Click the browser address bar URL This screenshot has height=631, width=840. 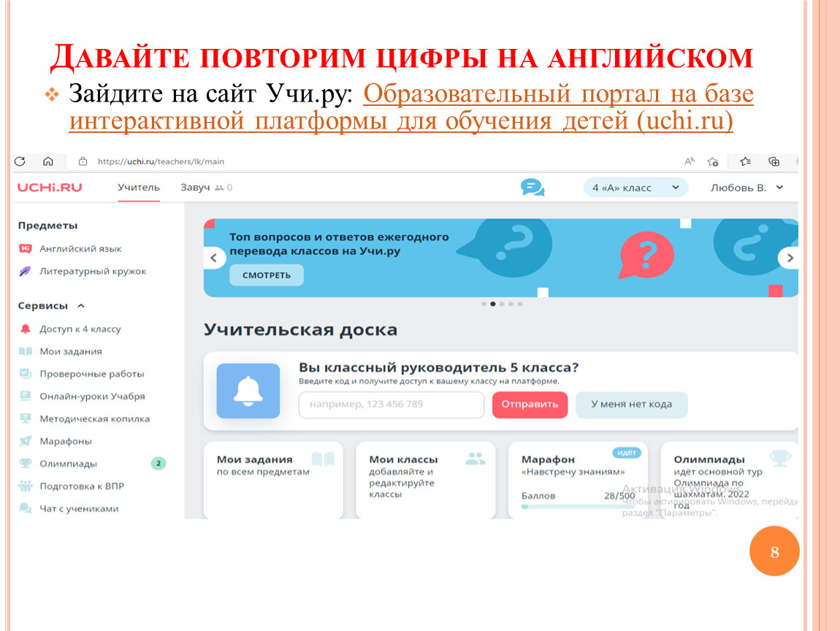point(161,161)
